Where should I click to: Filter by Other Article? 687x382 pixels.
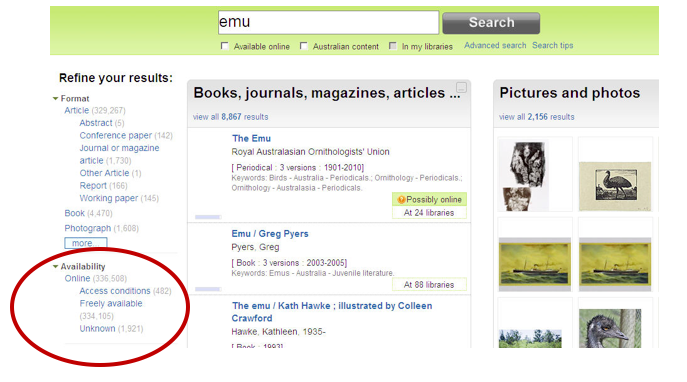click(104, 173)
